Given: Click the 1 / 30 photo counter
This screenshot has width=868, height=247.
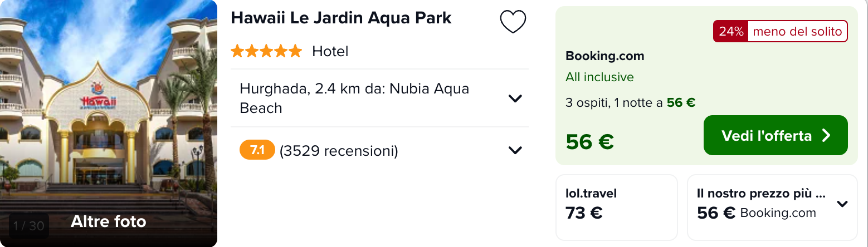Looking at the screenshot, I should pos(29,226).
